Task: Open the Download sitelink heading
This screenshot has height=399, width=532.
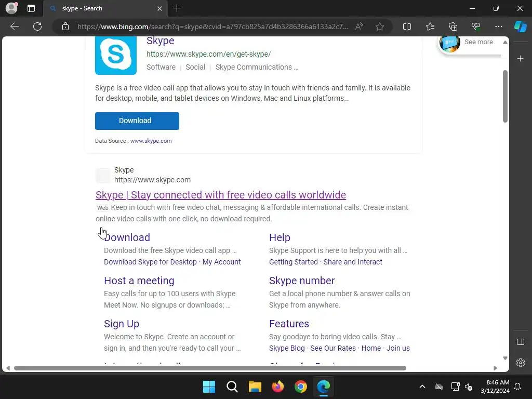Action: coord(127,237)
